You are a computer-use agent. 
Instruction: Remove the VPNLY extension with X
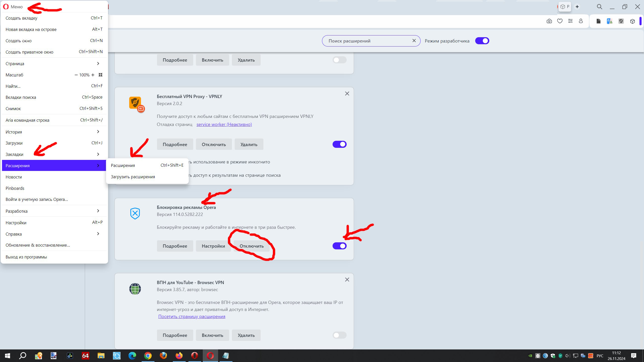347,94
